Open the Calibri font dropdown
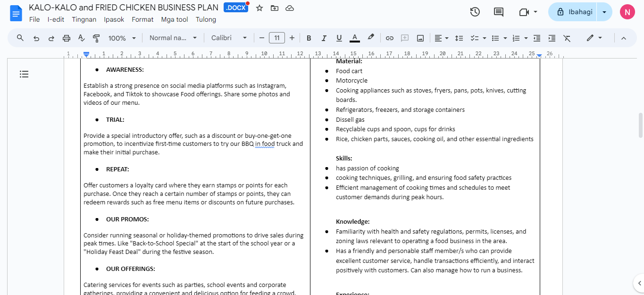This screenshot has height=295, width=644. (229, 38)
